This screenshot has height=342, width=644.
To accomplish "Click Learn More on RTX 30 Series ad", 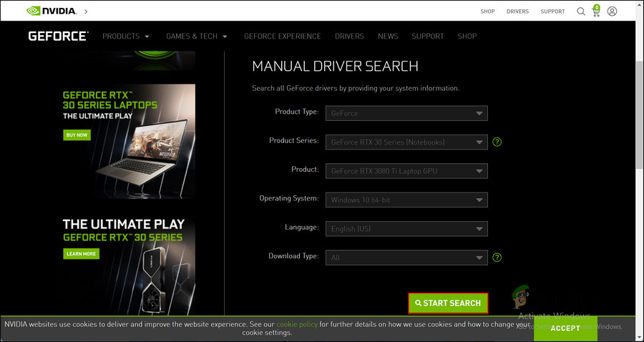I will click(81, 254).
